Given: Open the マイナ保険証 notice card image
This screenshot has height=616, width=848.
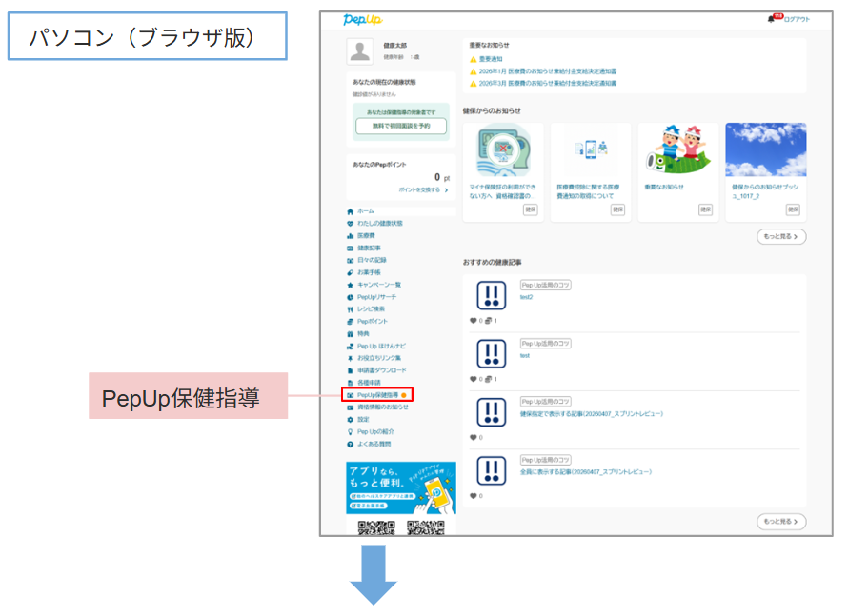Looking at the screenshot, I should tap(503, 149).
